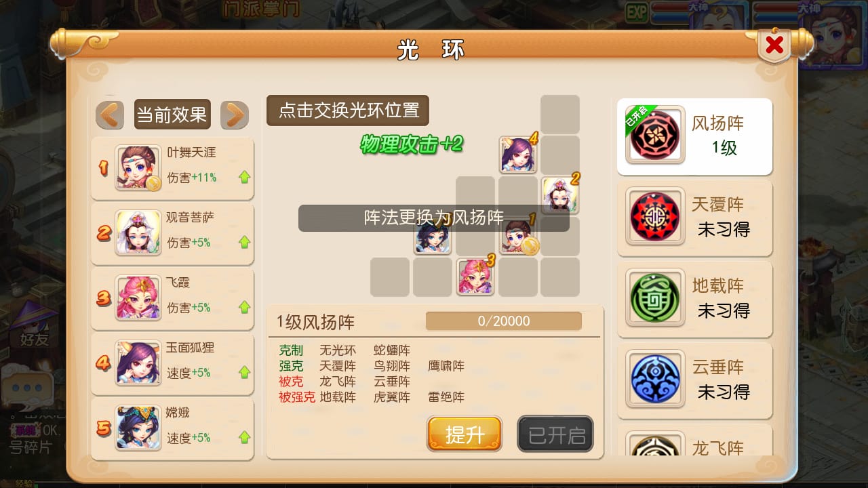The width and height of the screenshot is (868, 488).
Task: Select the grid hero marked number 4
Action: click(x=518, y=155)
